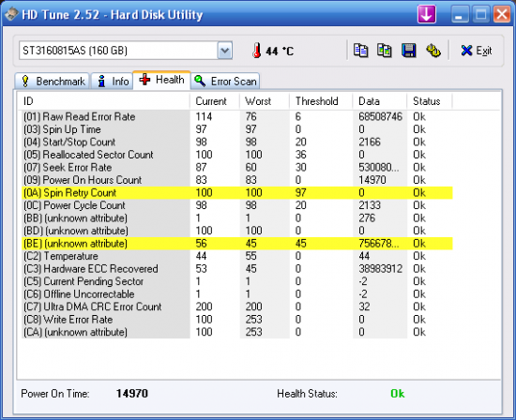Screen dimensions: 516x420
Task: Click the Current column header
Action: 215,101
